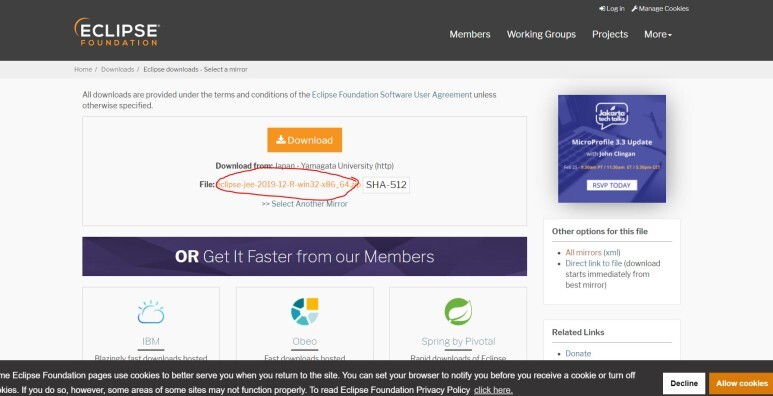Click the eclipse-jee-2019-12-R-win32-x86_64 file link

(288, 184)
